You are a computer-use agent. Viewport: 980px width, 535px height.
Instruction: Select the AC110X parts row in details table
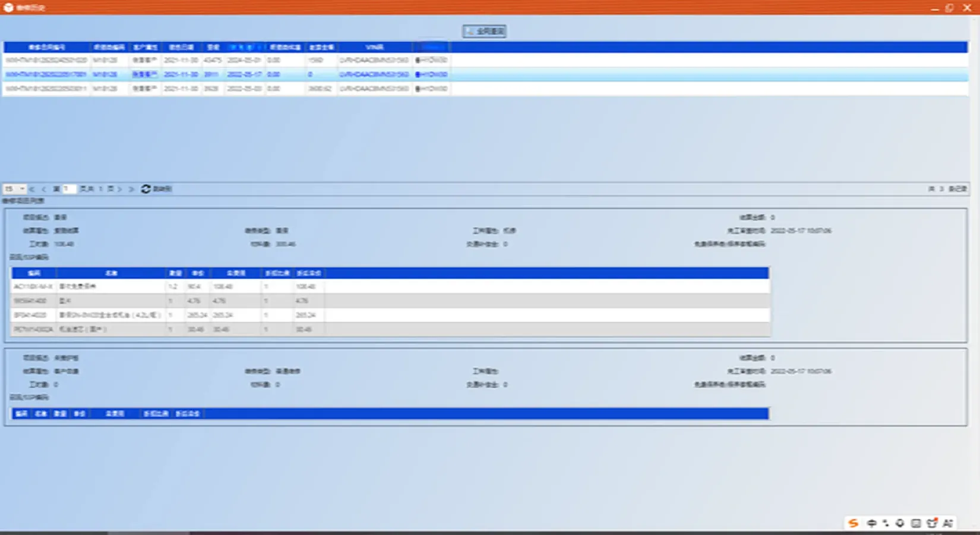click(x=178, y=287)
